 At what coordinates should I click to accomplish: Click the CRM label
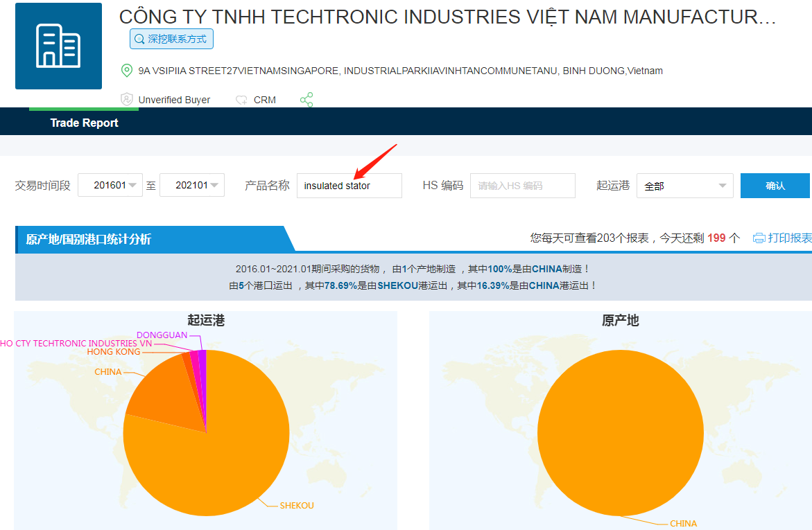coord(265,100)
